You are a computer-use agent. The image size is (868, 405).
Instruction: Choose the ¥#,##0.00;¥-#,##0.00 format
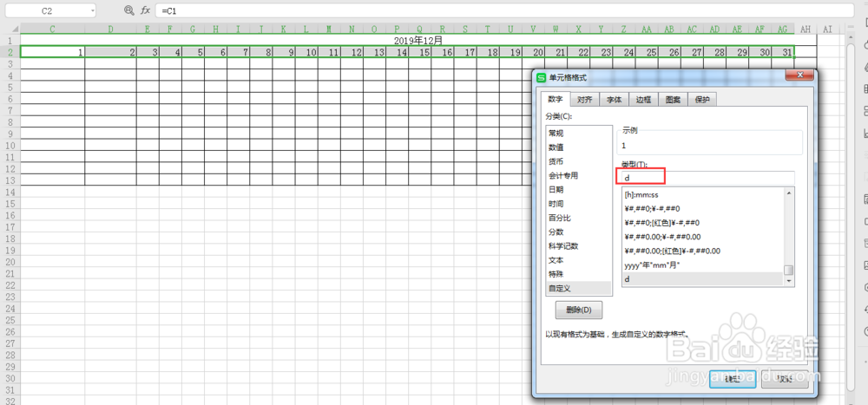point(702,237)
